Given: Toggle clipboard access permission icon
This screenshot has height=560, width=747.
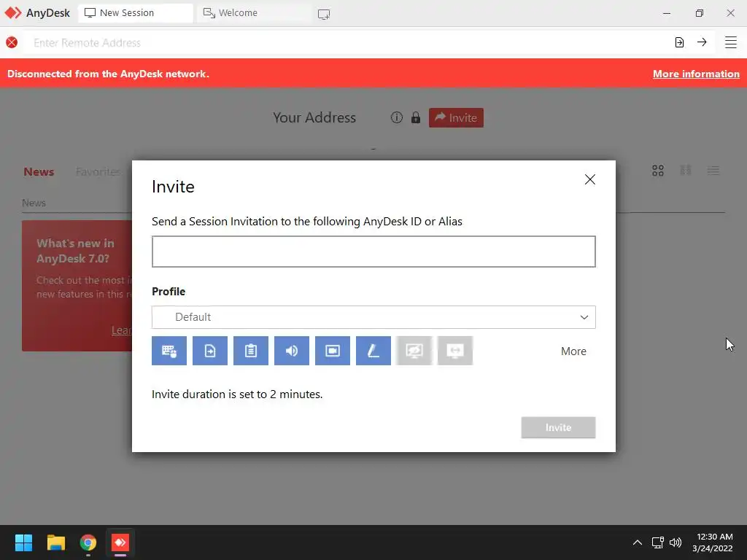Looking at the screenshot, I should tap(251, 351).
